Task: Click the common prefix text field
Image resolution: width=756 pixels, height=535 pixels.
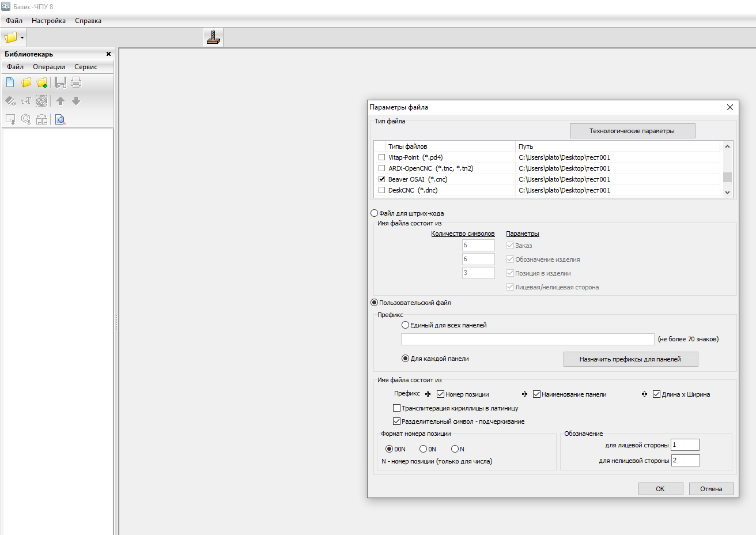Action: tap(528, 339)
